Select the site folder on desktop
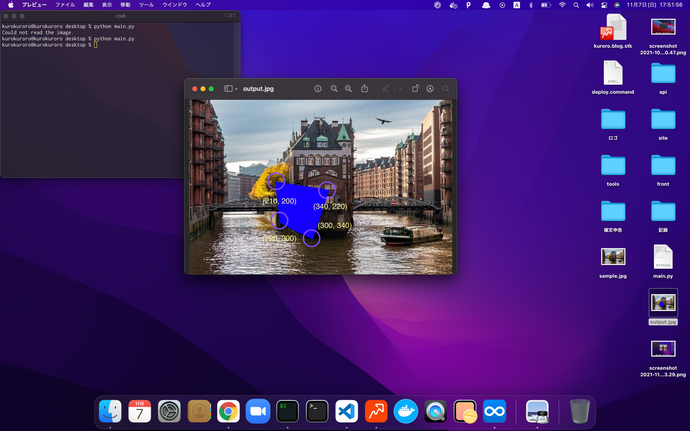The image size is (690, 431). (663, 119)
